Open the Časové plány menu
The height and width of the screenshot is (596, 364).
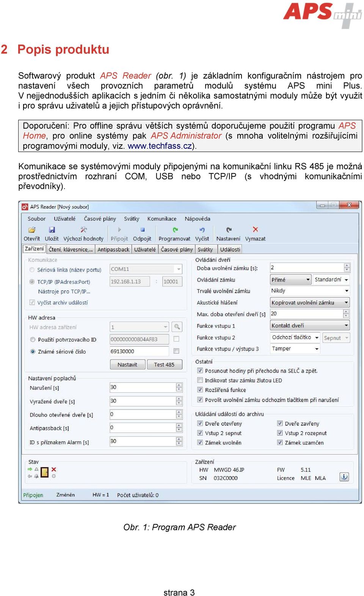click(100, 219)
